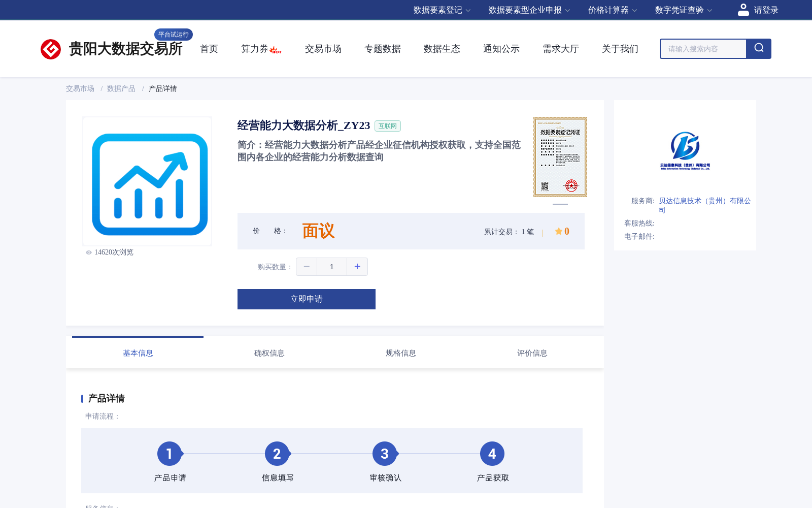
Task: Click the user avatar login icon
Action: pyautogui.click(x=743, y=10)
